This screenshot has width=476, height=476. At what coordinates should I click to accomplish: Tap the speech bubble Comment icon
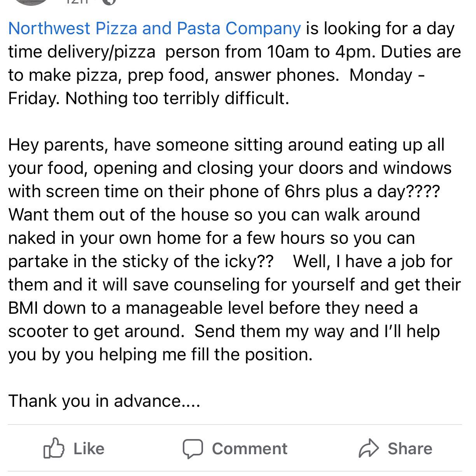pyautogui.click(x=192, y=449)
